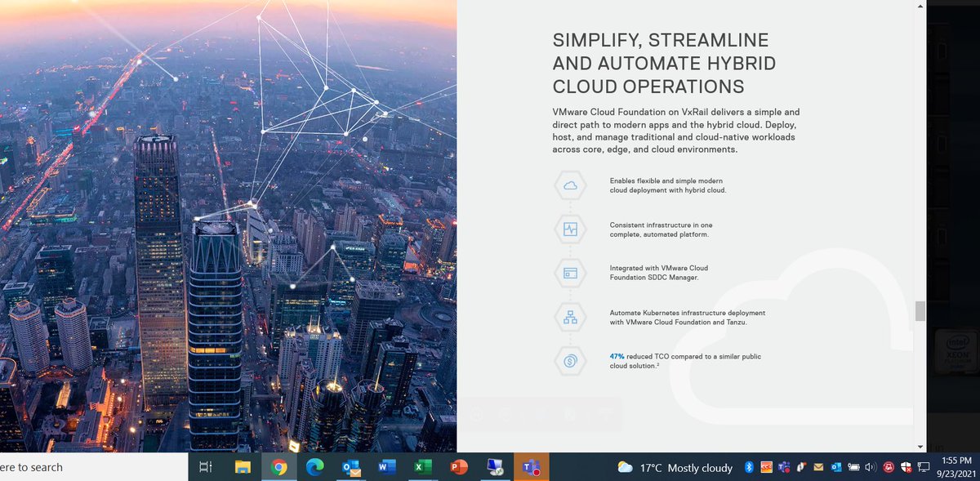Click the page's vertical scrollbar thumb
This screenshot has height=481, width=980.
[920, 311]
